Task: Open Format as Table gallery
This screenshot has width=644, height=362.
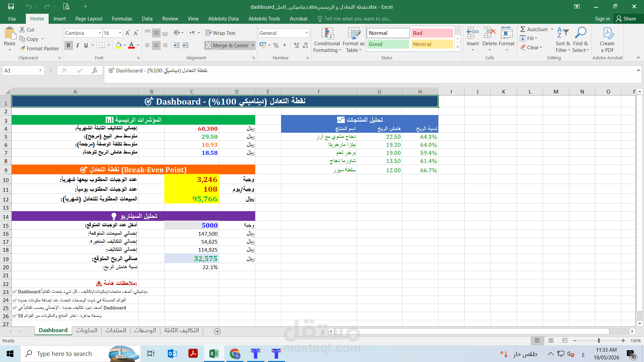Action: pos(354,40)
